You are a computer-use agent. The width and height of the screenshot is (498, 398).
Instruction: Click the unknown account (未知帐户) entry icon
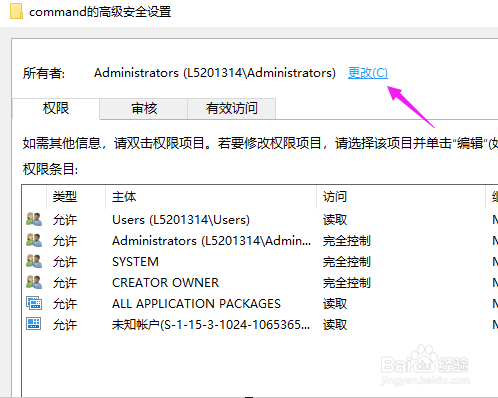(34, 324)
